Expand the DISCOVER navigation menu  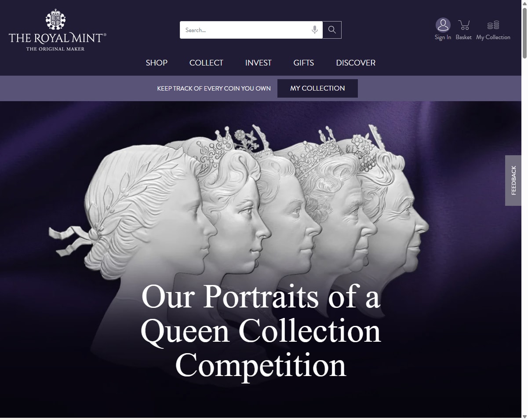click(x=356, y=63)
